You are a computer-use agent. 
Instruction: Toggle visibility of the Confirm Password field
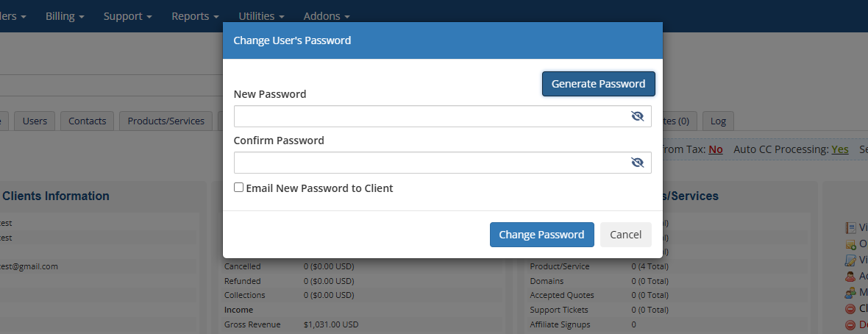coord(637,163)
